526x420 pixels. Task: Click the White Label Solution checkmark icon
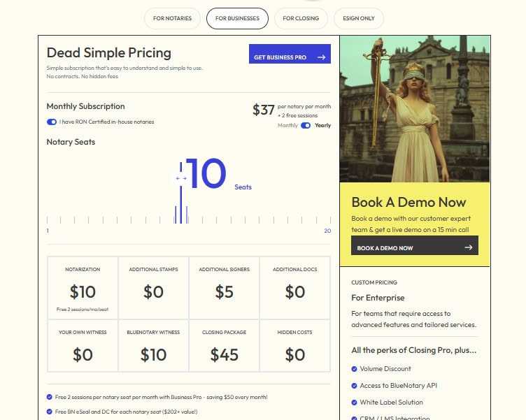354,402
